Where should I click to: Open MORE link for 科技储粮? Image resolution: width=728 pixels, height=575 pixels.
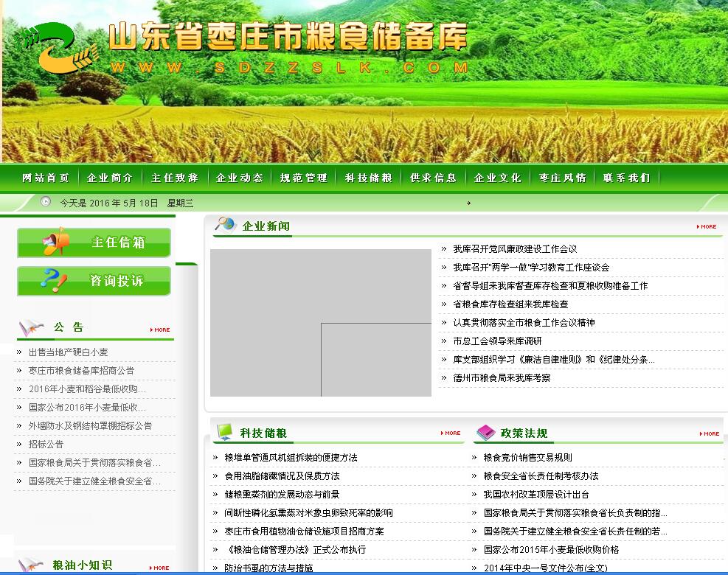point(451,433)
